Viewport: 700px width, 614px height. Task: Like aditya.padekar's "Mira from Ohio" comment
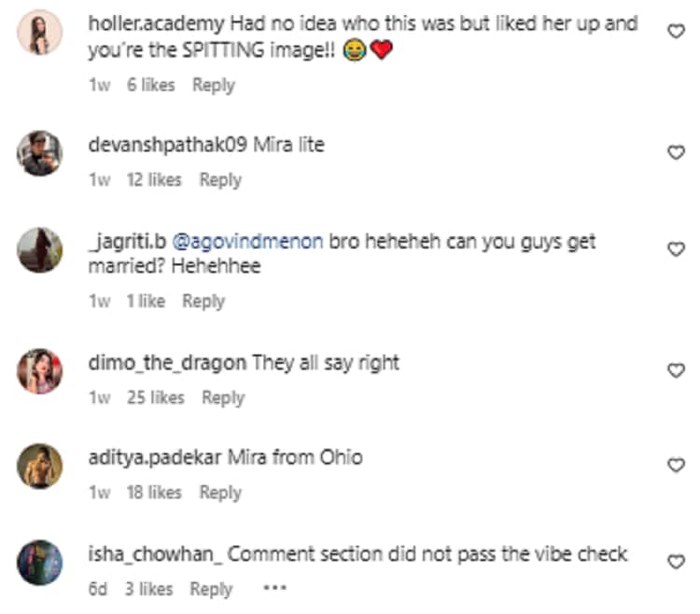coord(677,466)
